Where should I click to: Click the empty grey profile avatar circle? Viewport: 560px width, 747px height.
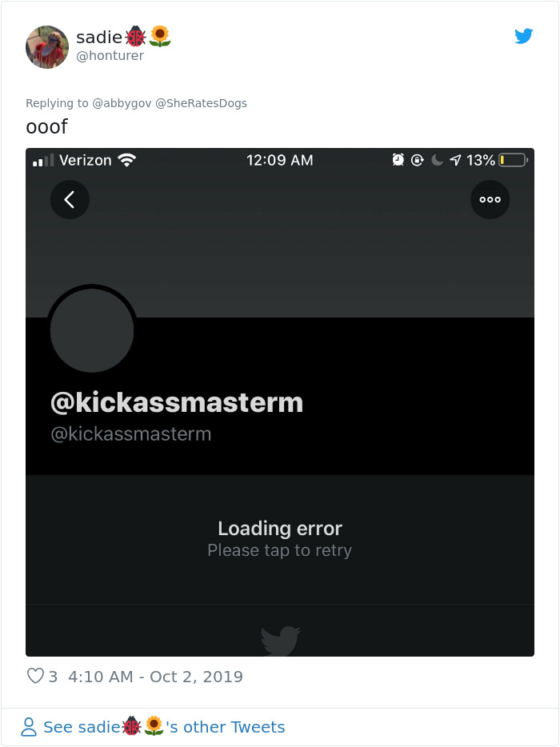[92, 330]
